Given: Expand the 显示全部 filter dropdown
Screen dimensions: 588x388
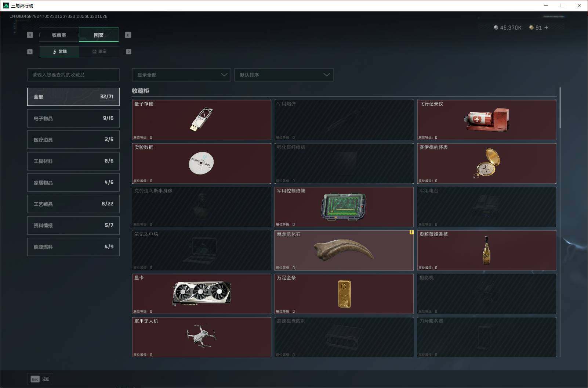Looking at the screenshot, I should point(181,75).
